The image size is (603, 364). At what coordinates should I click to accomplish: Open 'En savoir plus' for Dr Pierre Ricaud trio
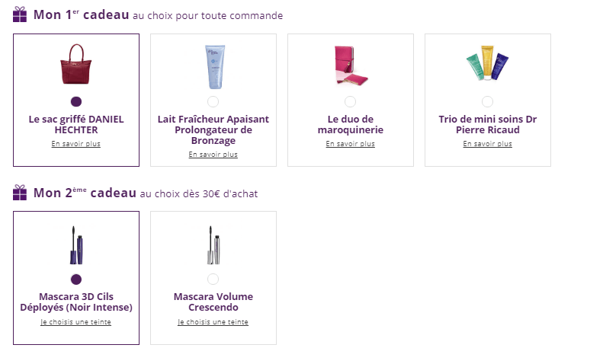[487, 143]
